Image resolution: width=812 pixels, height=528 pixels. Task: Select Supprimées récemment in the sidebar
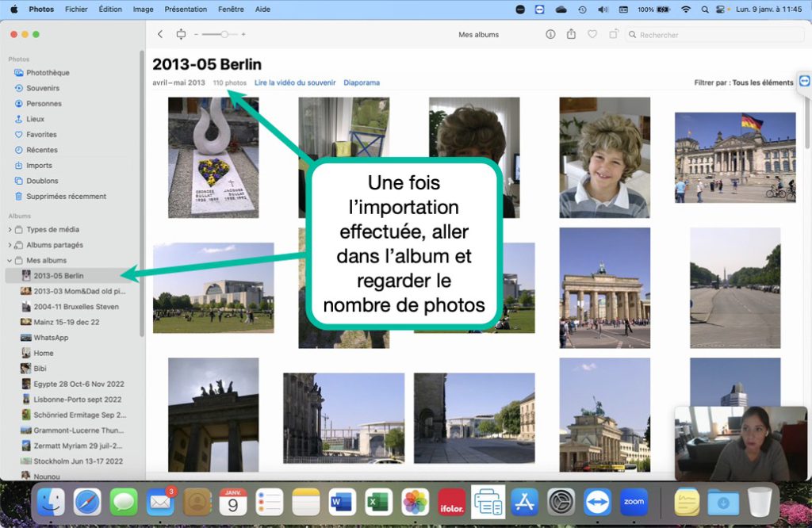tap(66, 196)
